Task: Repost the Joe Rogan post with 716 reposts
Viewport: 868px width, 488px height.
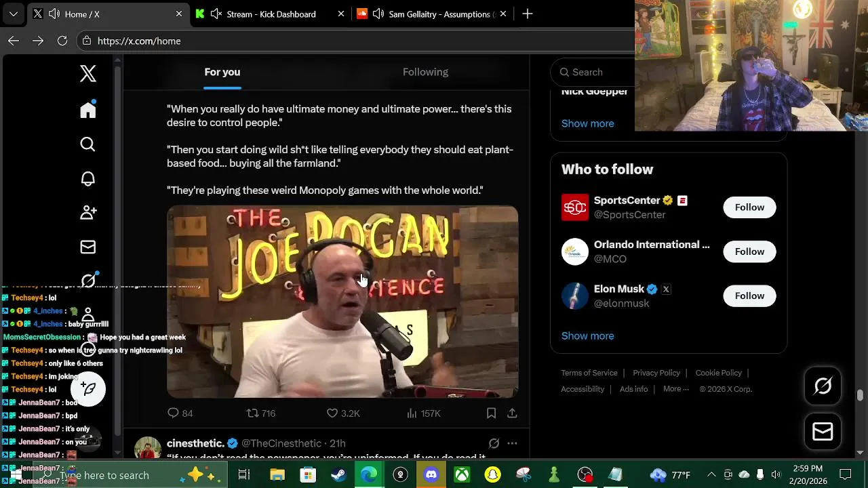Action: 261,413
